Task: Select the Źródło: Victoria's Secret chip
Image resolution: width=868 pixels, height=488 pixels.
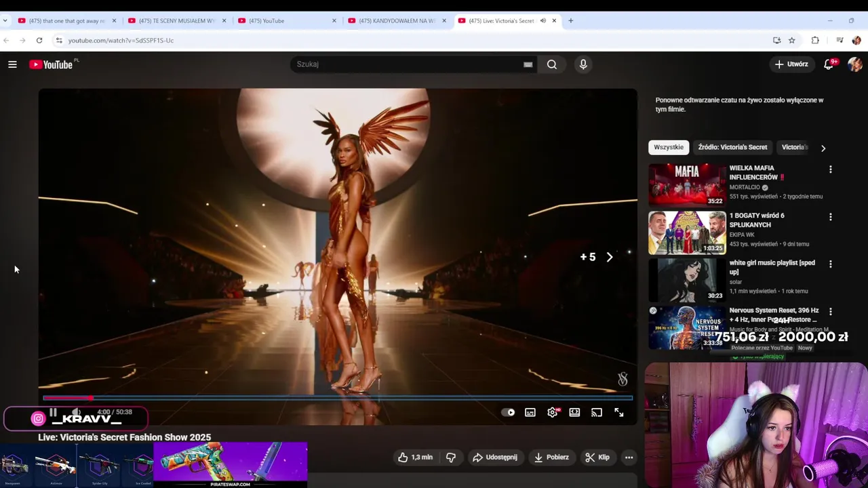Action: coord(732,147)
